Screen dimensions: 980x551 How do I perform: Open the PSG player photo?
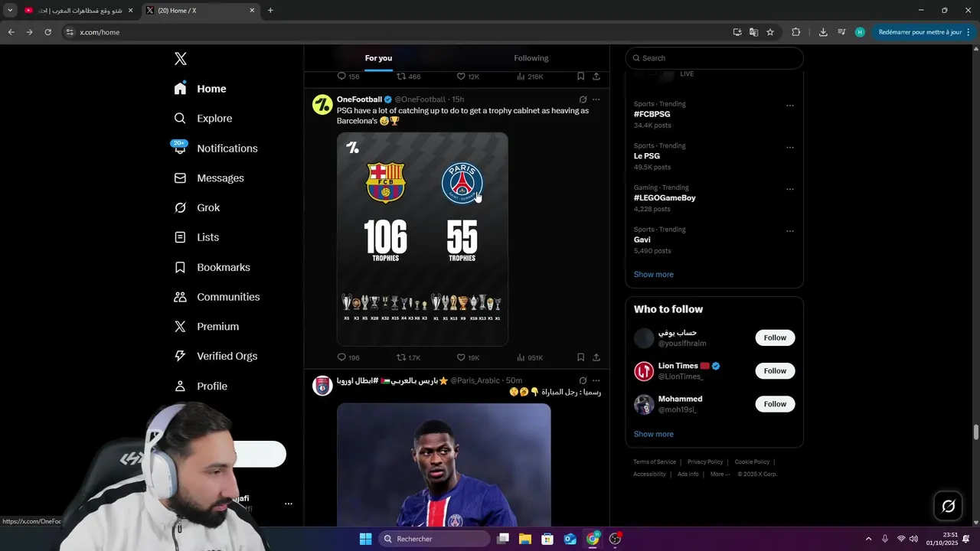[x=444, y=465]
